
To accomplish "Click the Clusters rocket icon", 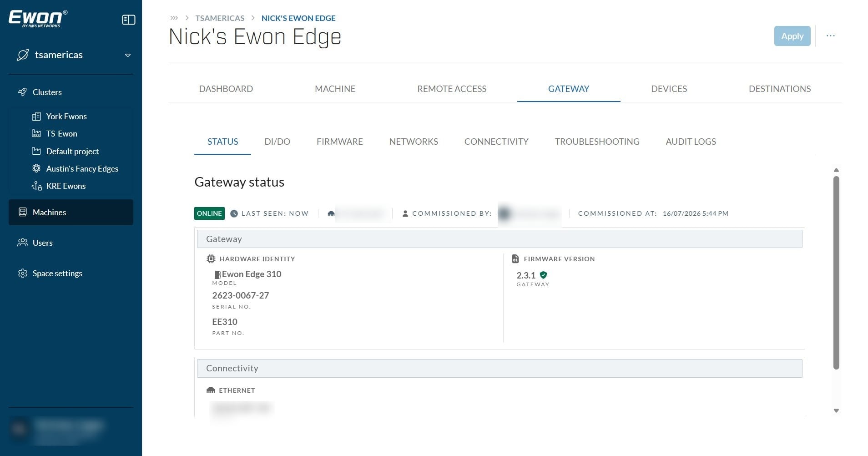I will [22, 92].
